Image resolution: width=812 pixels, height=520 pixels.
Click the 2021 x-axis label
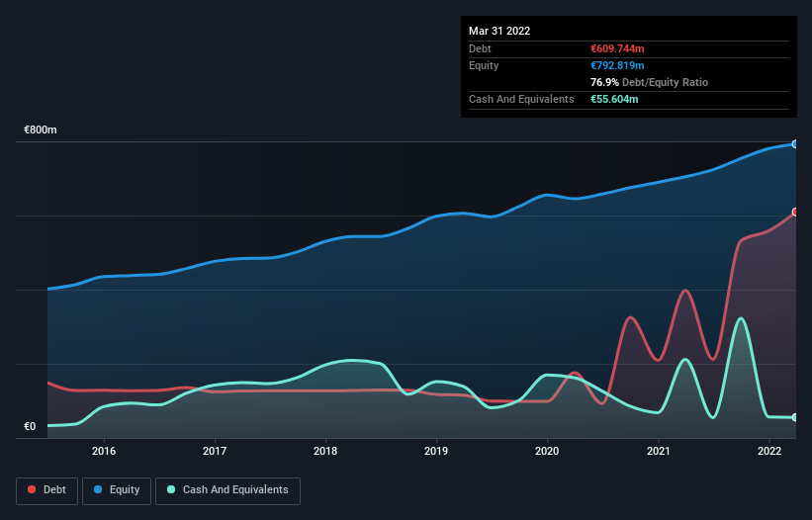point(658,451)
